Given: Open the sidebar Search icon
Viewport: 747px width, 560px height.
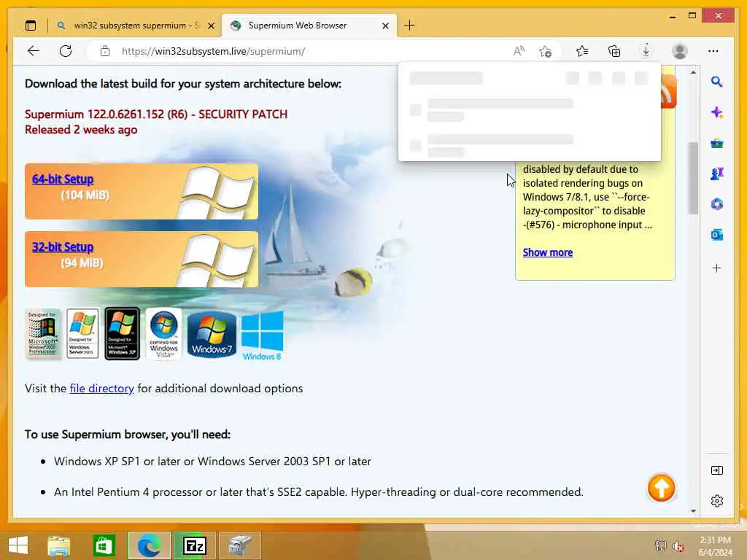Looking at the screenshot, I should [x=716, y=82].
